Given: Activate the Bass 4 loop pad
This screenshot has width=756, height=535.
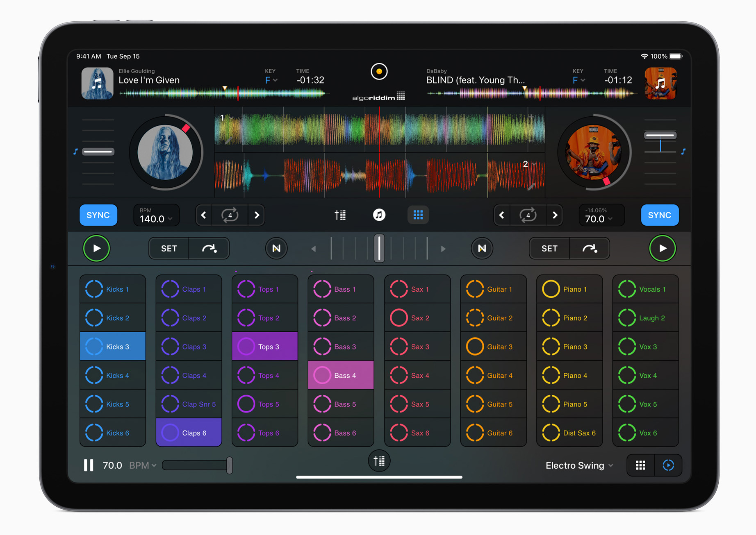Looking at the screenshot, I should [x=341, y=375].
